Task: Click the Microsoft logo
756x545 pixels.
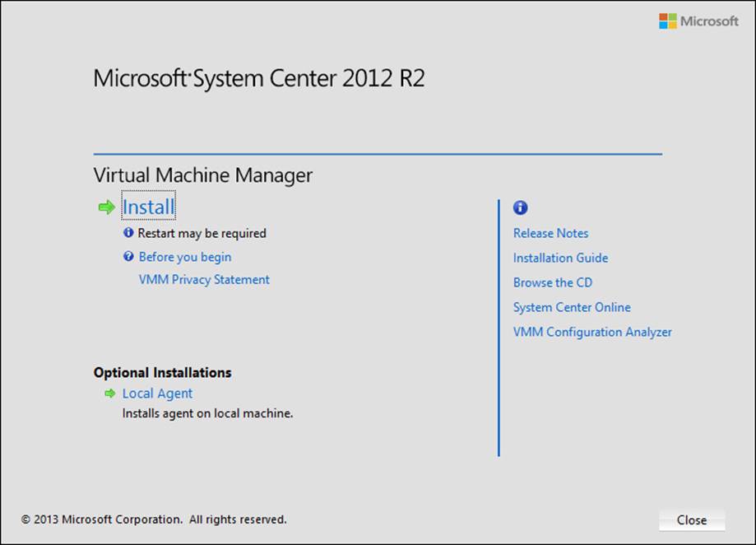Action: [698, 21]
